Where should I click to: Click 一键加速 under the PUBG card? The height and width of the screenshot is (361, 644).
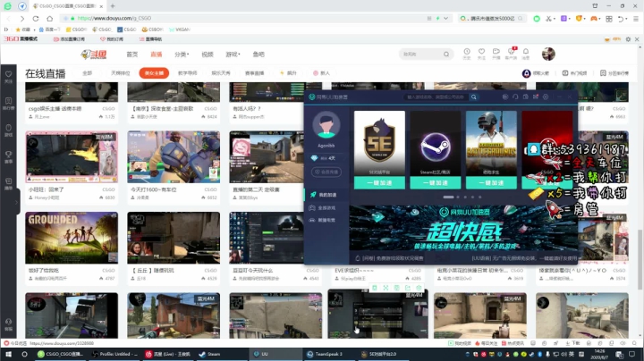tap(491, 182)
